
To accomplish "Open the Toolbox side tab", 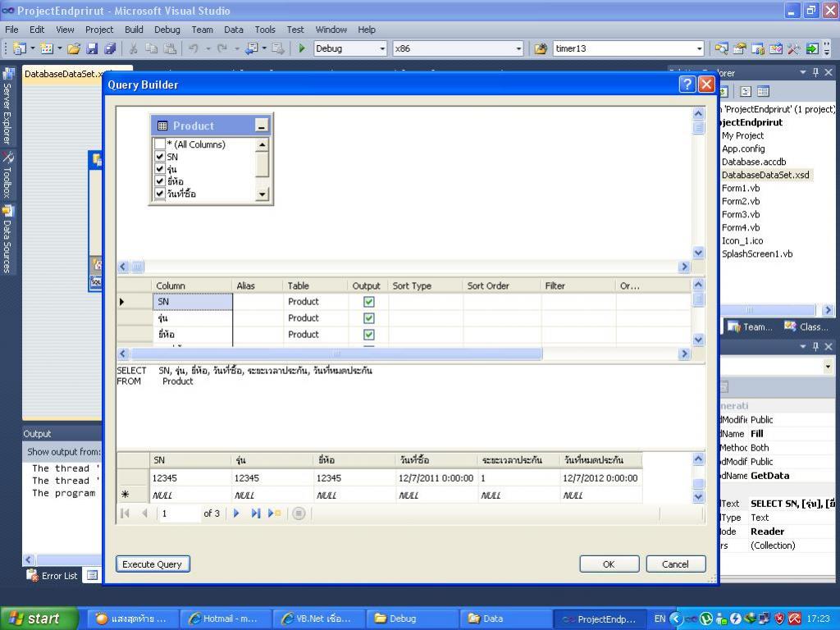I will pos(7,176).
